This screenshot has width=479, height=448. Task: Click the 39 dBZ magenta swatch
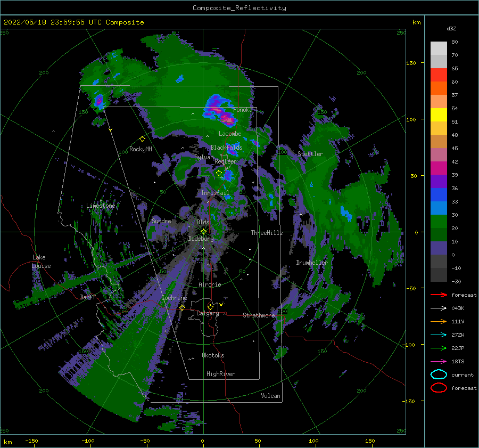(x=439, y=168)
